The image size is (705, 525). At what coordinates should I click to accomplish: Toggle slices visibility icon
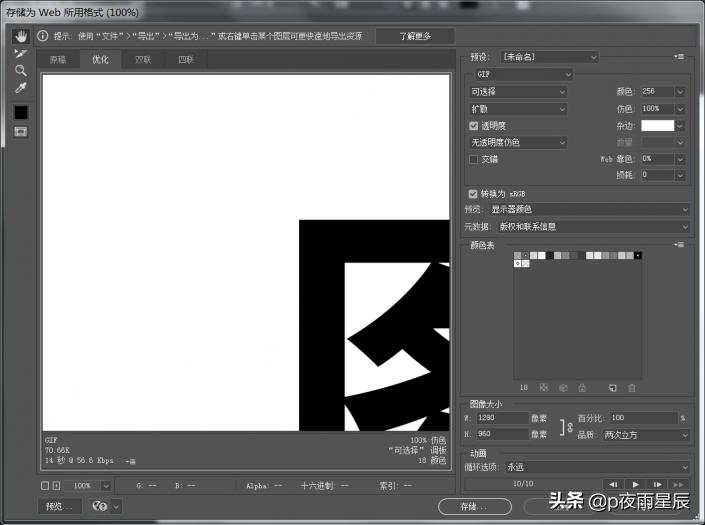pos(21,132)
